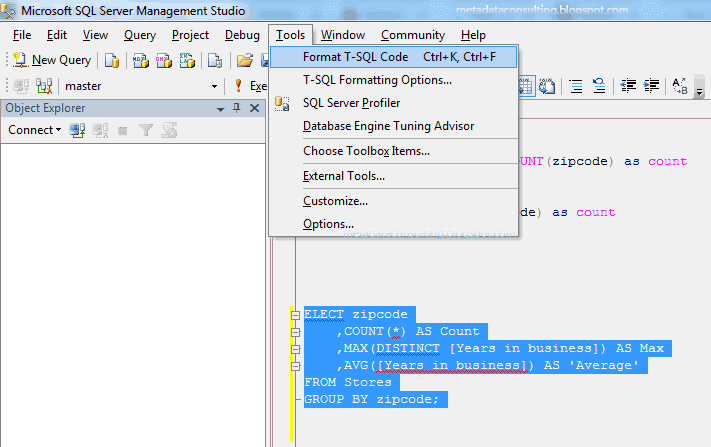Image resolution: width=711 pixels, height=447 pixels.
Task: Open Database Engine Tuning Advisor
Action: [x=394, y=126]
